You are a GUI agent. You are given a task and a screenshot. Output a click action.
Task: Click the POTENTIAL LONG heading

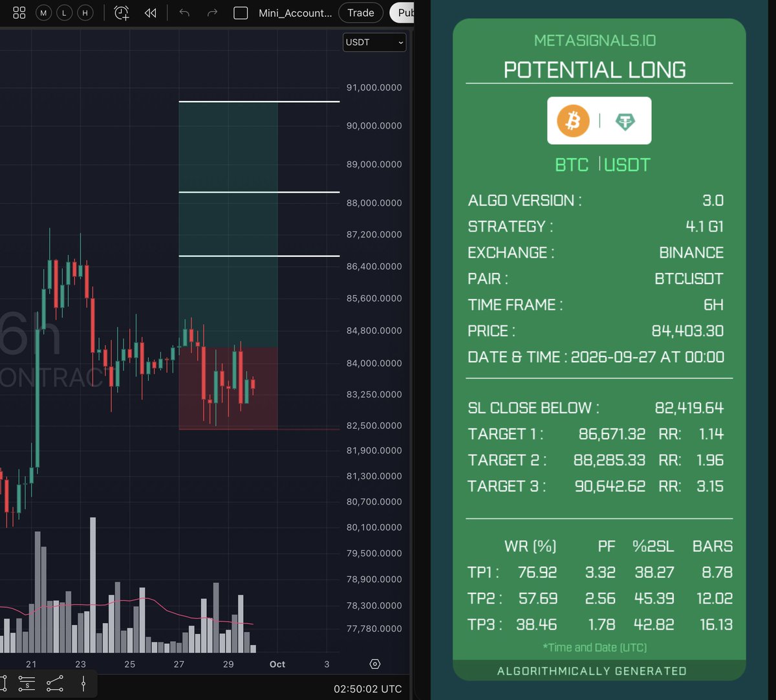point(595,70)
